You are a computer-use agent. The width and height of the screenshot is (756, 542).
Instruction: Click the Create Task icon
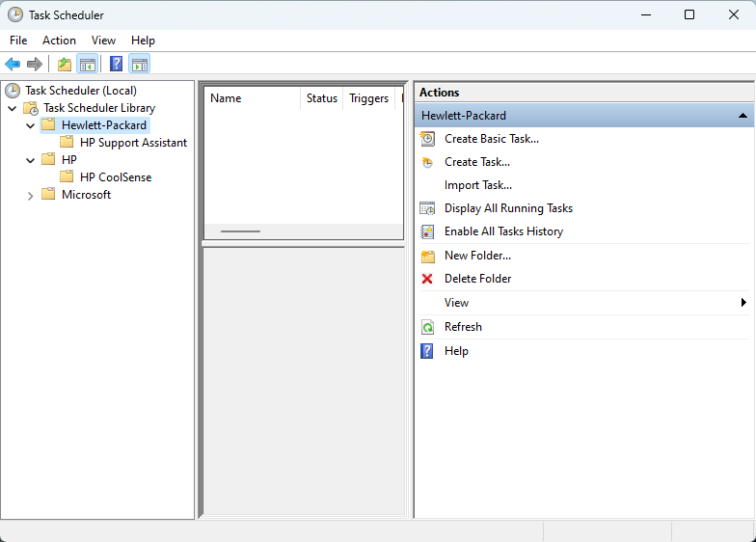428,162
